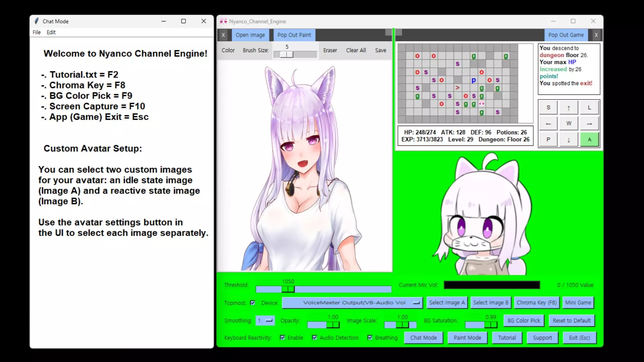
Task: Open the File menu in Chat Mode
Action: (36, 32)
